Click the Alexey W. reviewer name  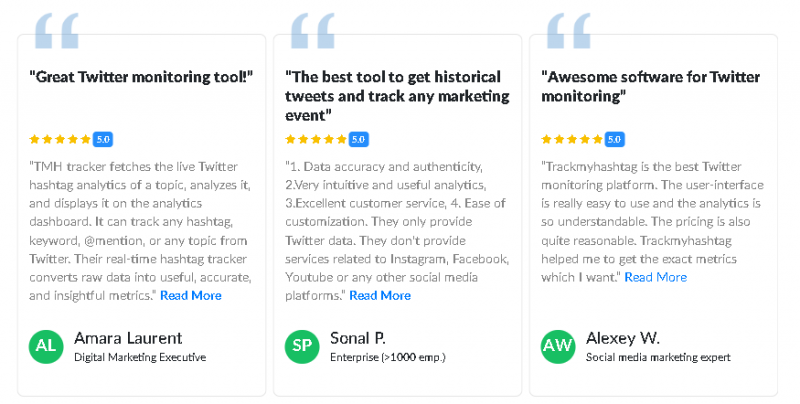click(623, 338)
